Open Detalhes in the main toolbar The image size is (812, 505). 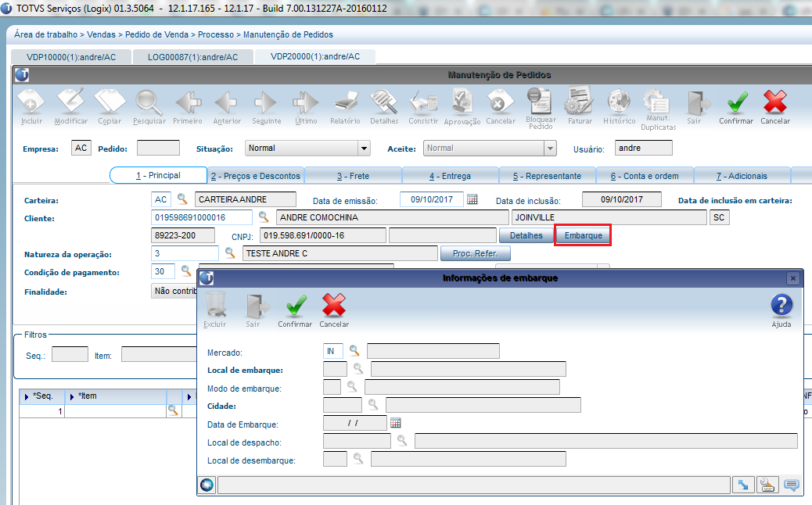(384, 106)
